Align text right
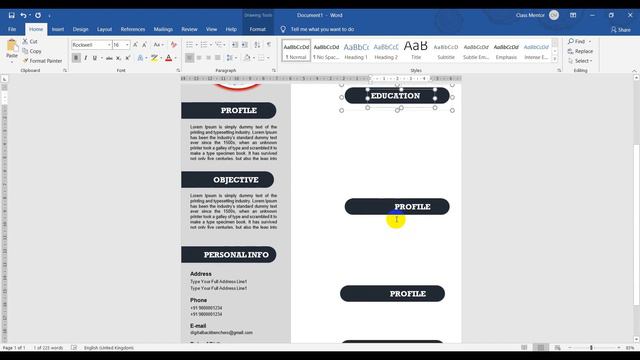 coord(209,58)
